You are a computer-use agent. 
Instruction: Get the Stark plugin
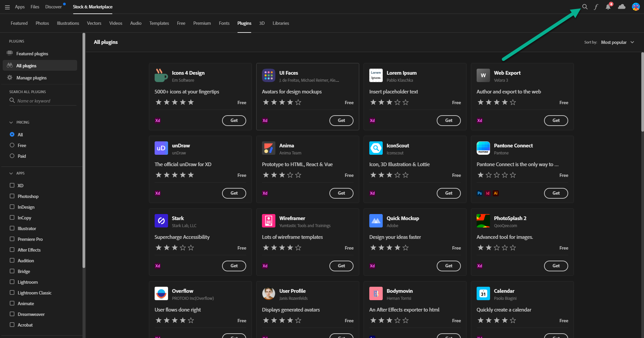[x=234, y=266]
